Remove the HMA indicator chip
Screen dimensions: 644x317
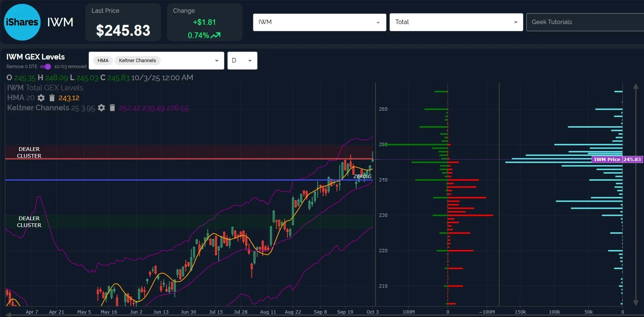coord(103,61)
